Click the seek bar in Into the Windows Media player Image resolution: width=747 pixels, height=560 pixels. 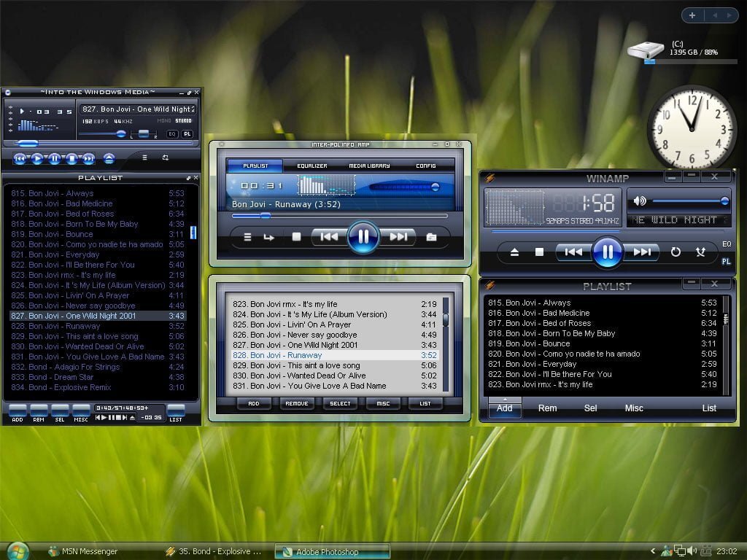tap(102, 143)
